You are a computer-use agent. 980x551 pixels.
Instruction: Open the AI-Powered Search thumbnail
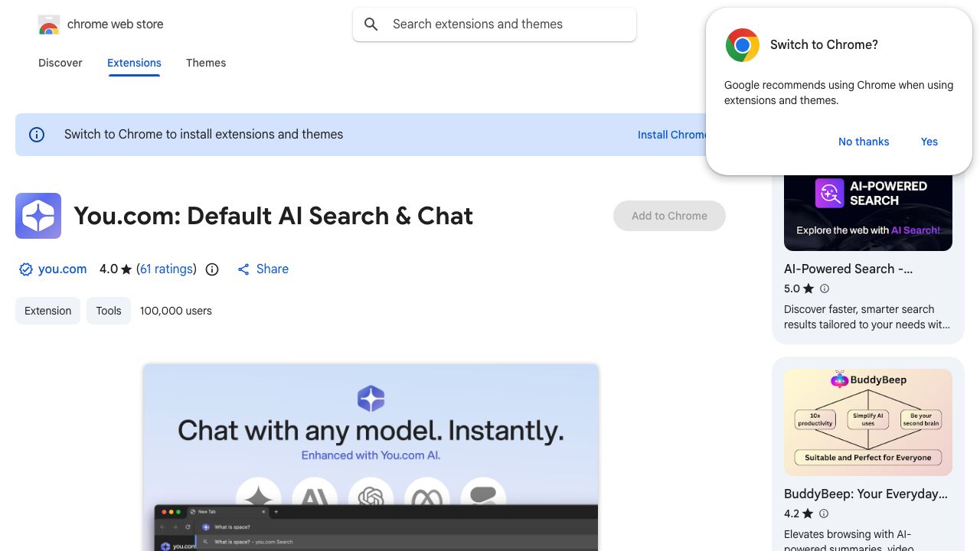(x=868, y=212)
